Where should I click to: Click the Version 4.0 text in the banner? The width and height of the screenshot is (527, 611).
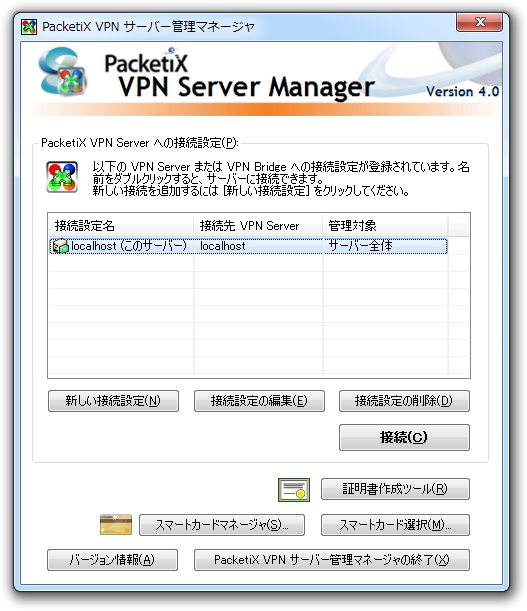pos(462,92)
